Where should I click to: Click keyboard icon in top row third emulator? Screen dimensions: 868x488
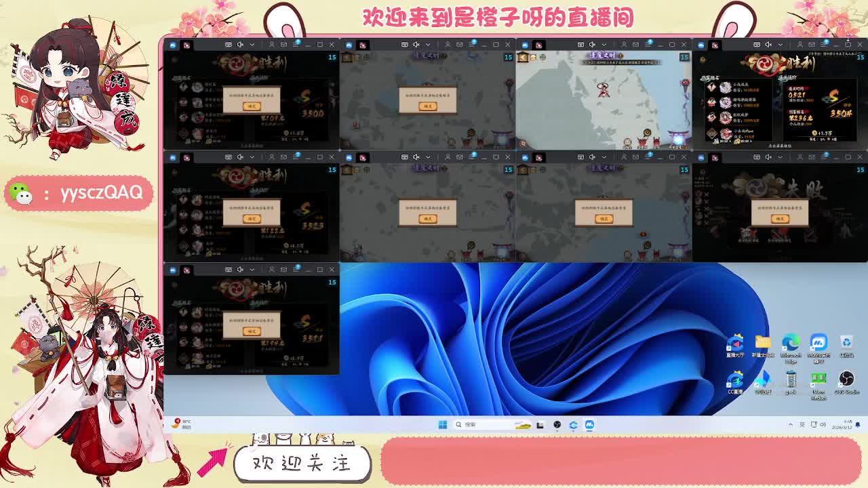click(x=581, y=45)
